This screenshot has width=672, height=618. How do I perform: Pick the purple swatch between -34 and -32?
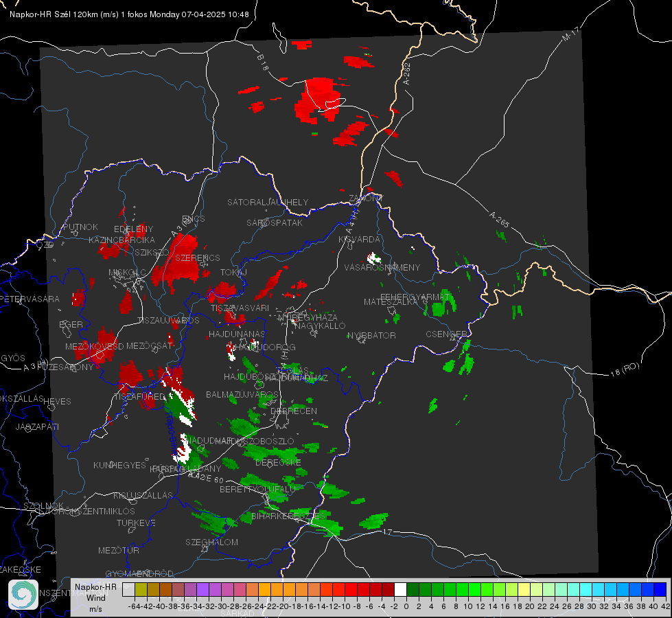(x=202, y=590)
